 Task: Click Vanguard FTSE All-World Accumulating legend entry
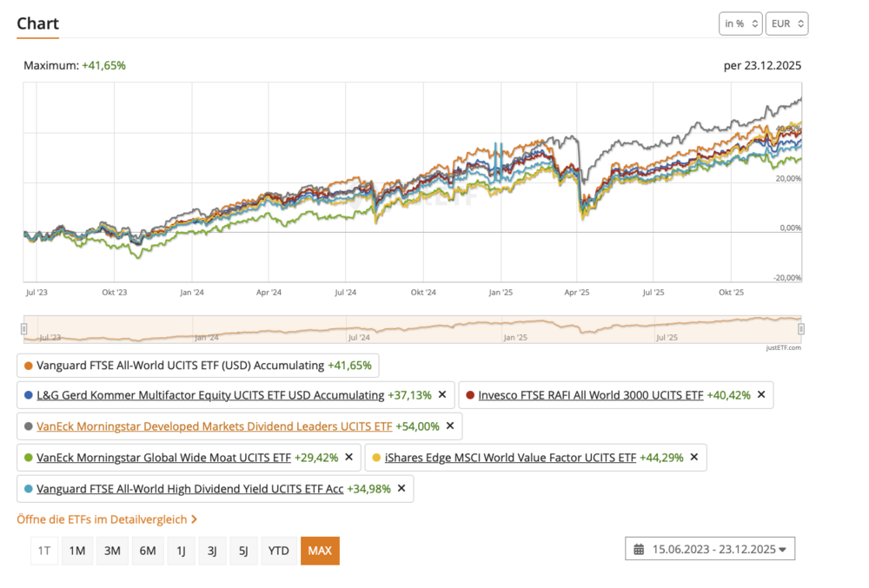(x=198, y=366)
